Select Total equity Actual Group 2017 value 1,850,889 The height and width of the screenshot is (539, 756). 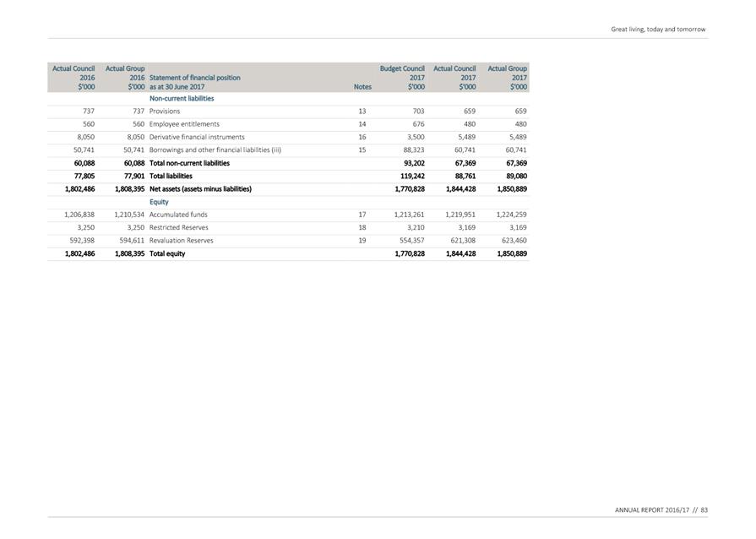pyautogui.click(x=512, y=253)
